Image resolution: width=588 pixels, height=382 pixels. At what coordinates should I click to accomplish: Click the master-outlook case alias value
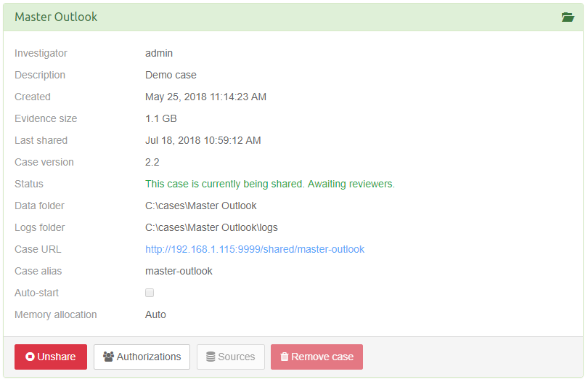click(x=179, y=271)
